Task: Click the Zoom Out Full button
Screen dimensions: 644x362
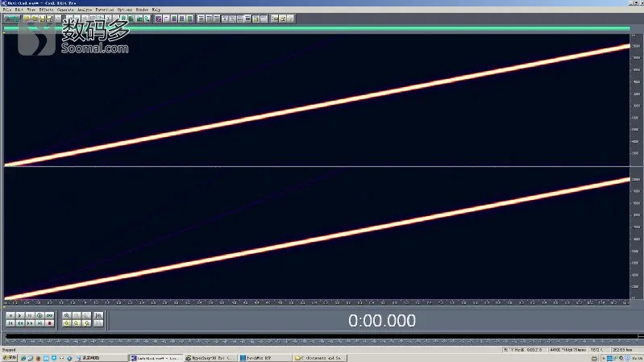Action: (86, 315)
